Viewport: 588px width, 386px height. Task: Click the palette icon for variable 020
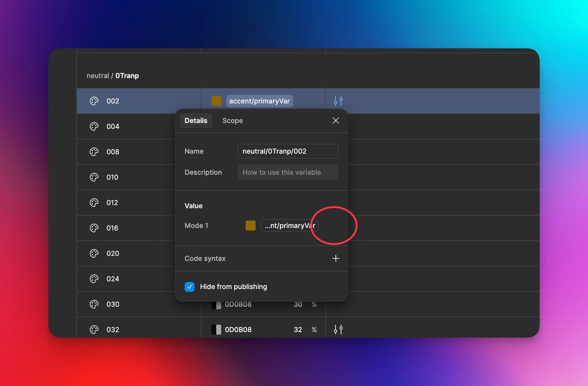[94, 253]
